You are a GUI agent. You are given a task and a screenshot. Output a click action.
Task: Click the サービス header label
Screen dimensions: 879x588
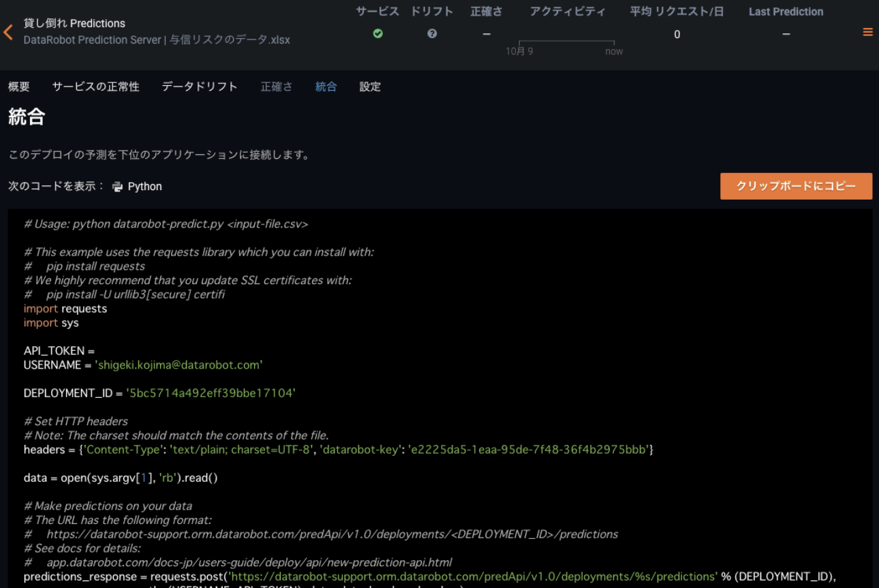[377, 12]
